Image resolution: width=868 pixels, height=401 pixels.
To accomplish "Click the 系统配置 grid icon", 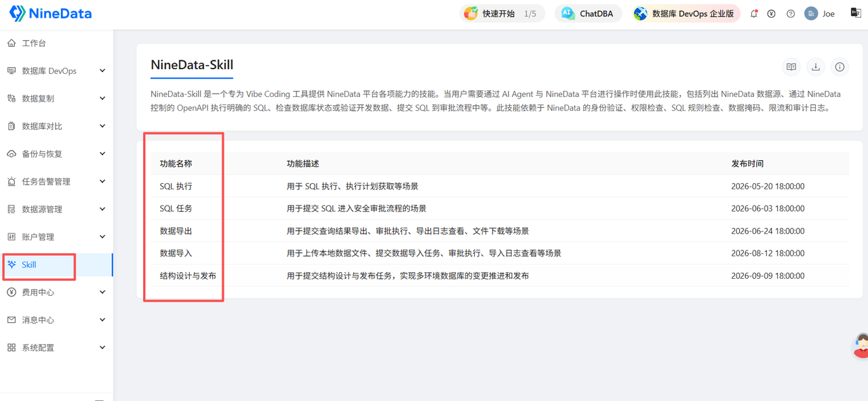I will [12, 347].
